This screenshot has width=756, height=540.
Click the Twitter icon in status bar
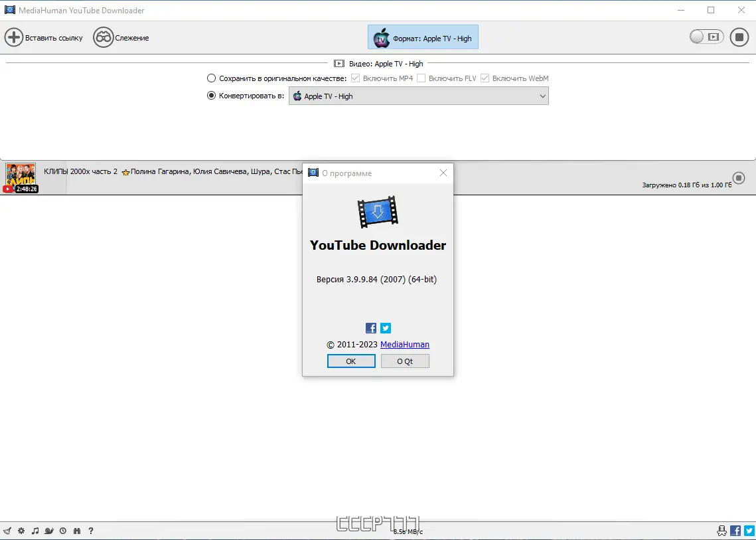(x=749, y=531)
